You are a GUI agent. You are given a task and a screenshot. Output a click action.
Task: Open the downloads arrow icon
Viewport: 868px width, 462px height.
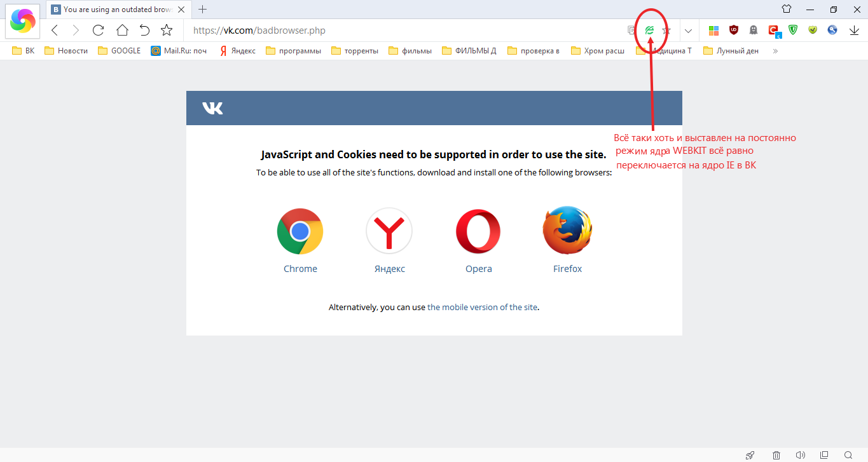click(854, 30)
